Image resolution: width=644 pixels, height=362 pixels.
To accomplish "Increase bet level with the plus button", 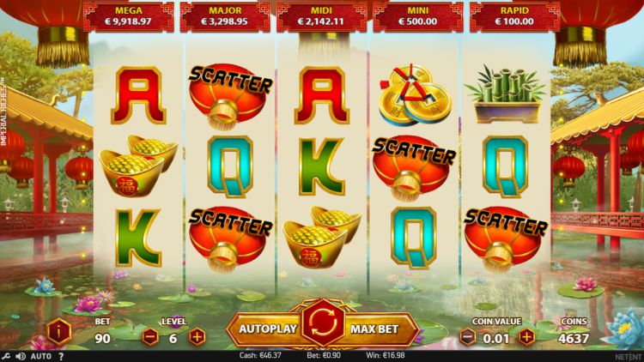I will coord(197,337).
